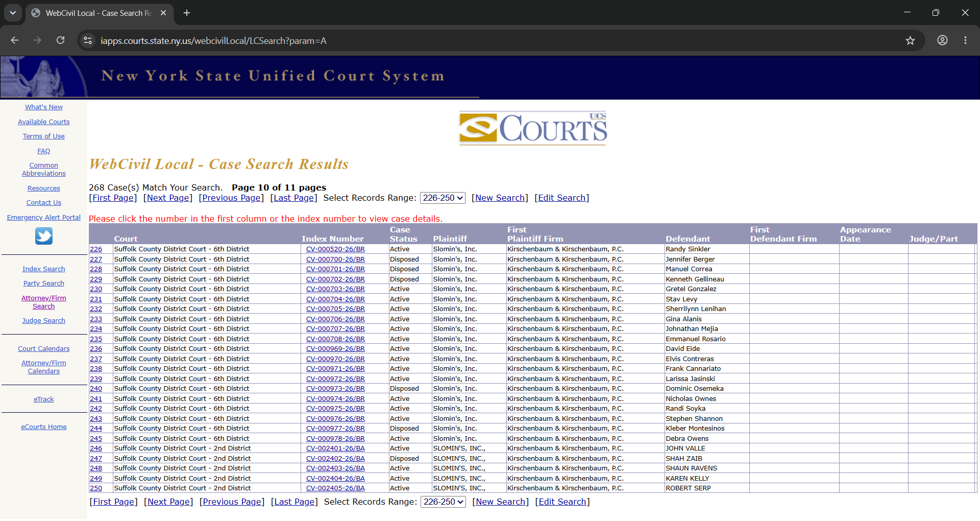Click bottom Last Page link
980x521 pixels.
click(295, 502)
